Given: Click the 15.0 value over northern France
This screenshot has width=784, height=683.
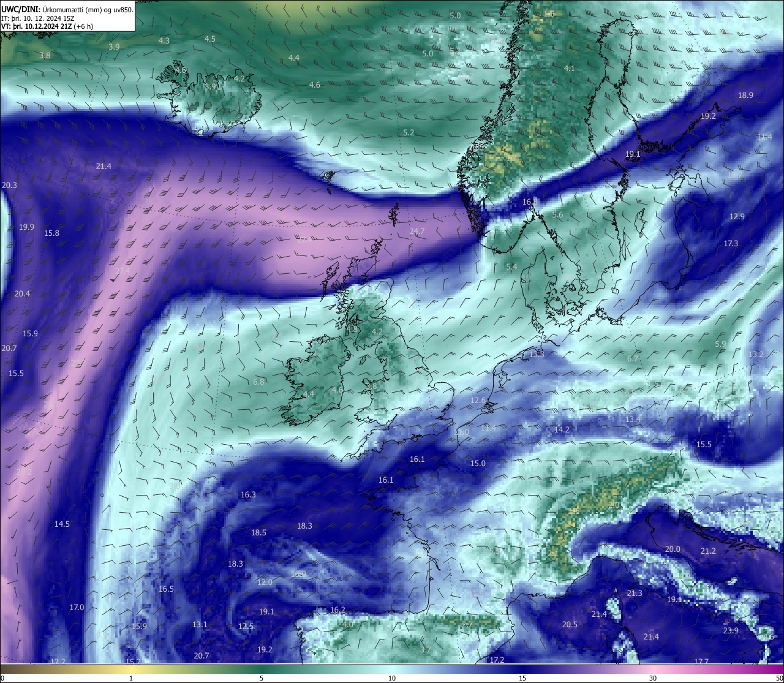Looking at the screenshot, I should (478, 464).
